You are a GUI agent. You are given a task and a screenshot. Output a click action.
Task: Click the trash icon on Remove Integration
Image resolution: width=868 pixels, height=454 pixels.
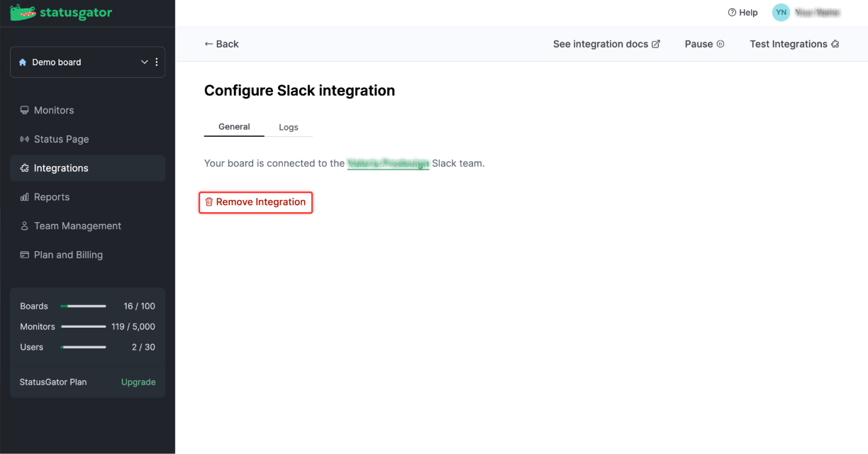[x=209, y=202]
